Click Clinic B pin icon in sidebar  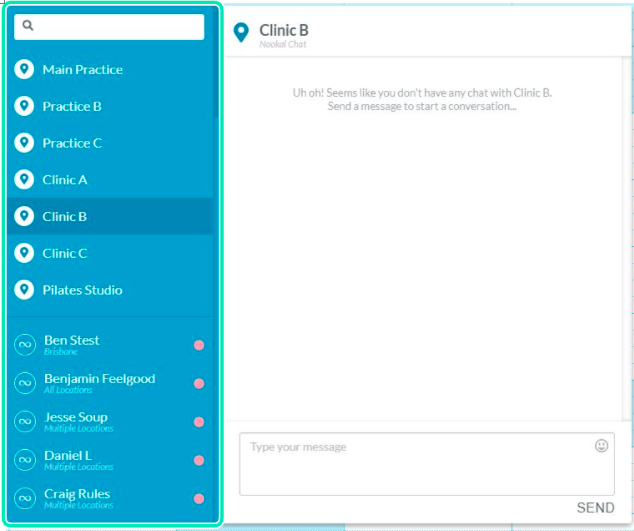(x=24, y=216)
